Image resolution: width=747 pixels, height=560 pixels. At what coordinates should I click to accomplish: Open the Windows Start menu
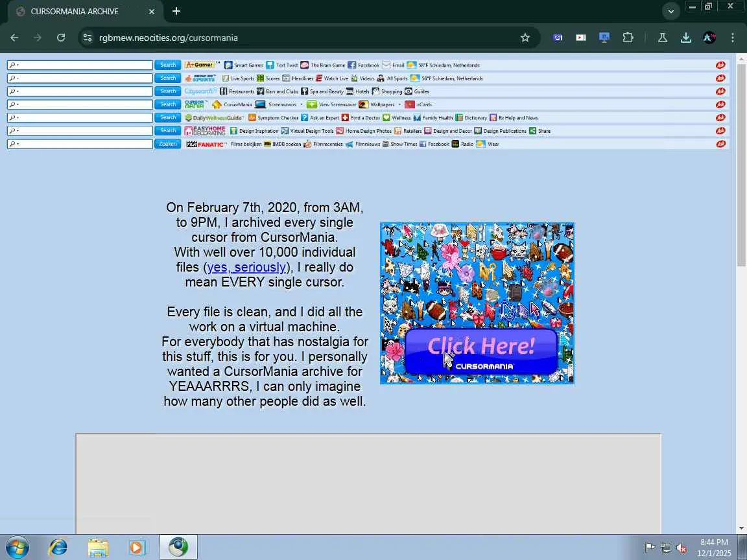tap(17, 547)
